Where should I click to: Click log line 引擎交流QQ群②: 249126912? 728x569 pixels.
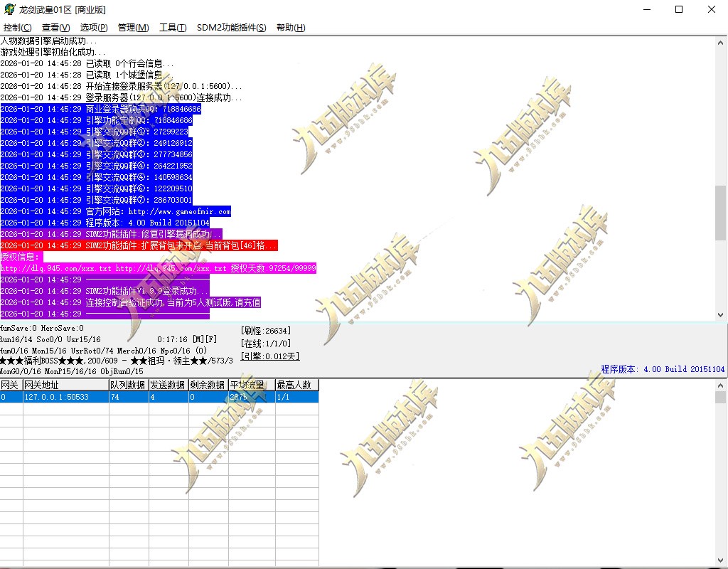(x=96, y=143)
